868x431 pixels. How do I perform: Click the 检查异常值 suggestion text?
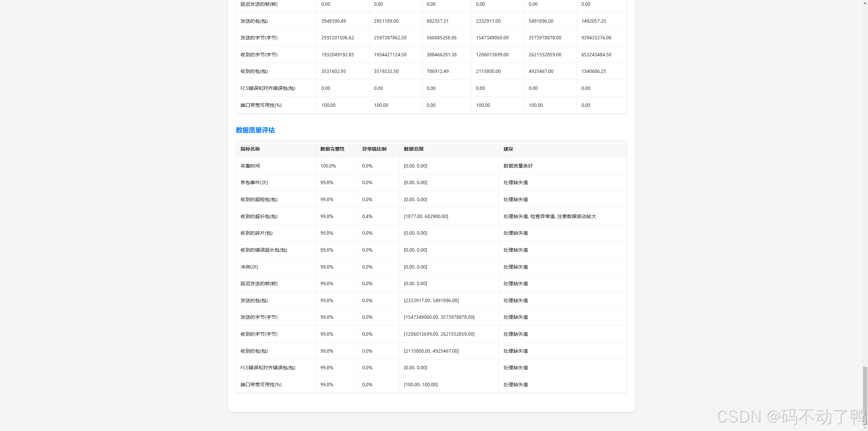click(542, 216)
